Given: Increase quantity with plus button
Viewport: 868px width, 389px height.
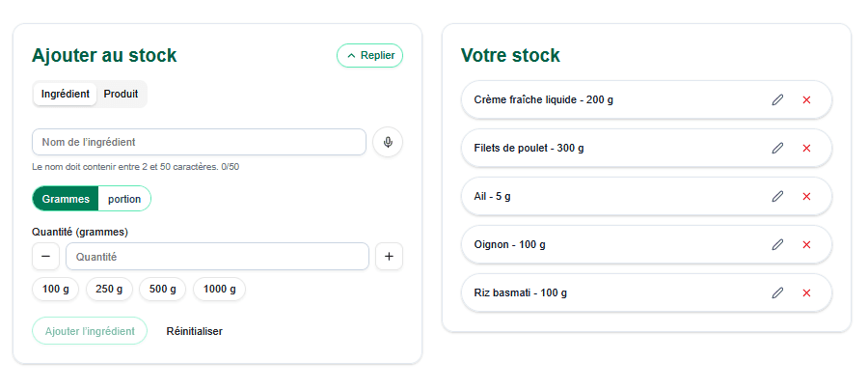Looking at the screenshot, I should pyautogui.click(x=389, y=257).
